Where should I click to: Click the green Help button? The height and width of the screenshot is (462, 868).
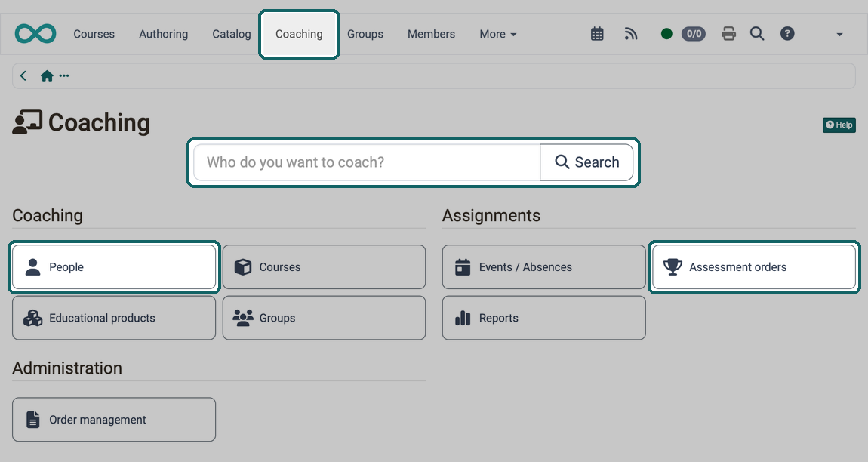coord(839,125)
